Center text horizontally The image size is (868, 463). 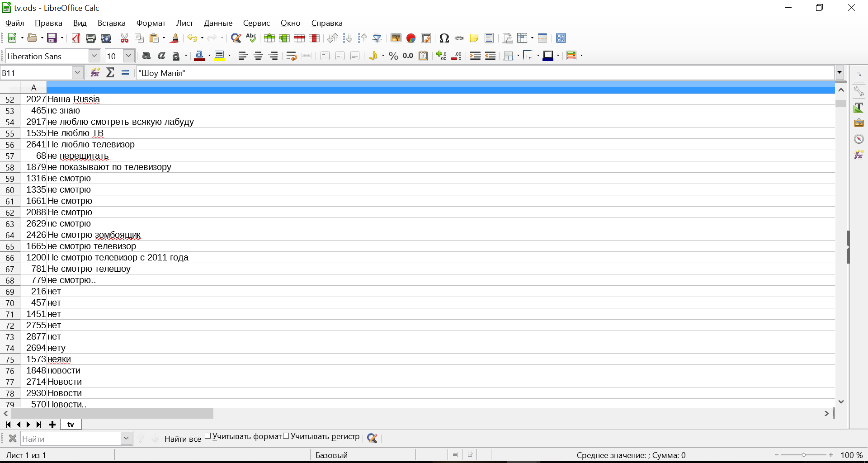pos(258,56)
